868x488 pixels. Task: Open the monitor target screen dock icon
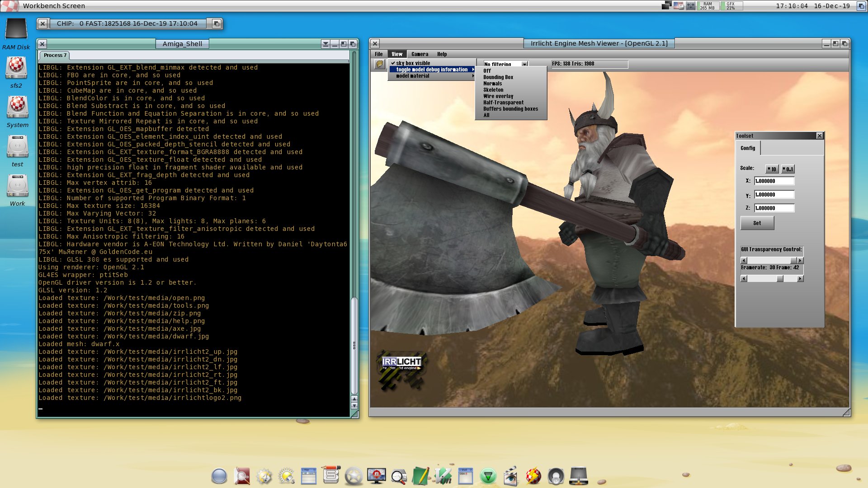tap(376, 476)
